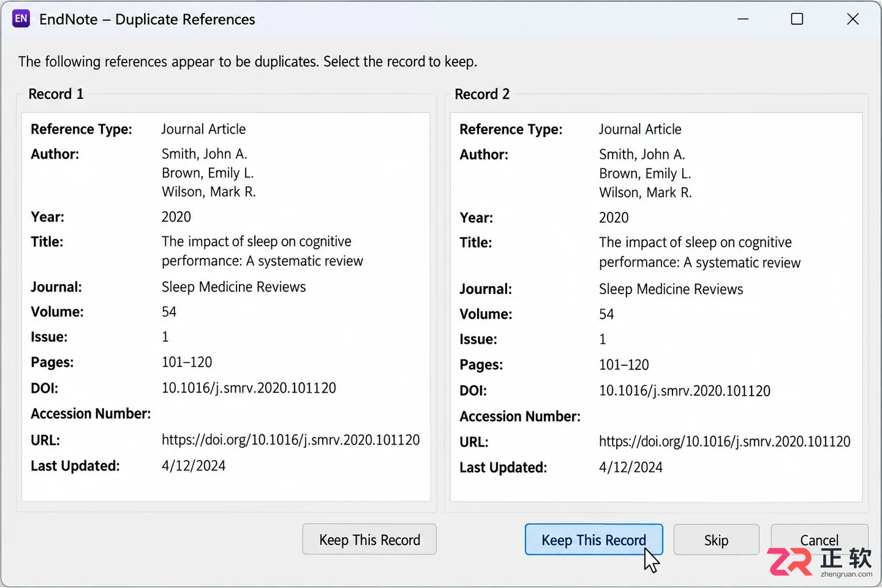This screenshot has width=882, height=588.
Task: Select Record 1 URL https://doi.org link text
Action: pyautogui.click(x=291, y=440)
